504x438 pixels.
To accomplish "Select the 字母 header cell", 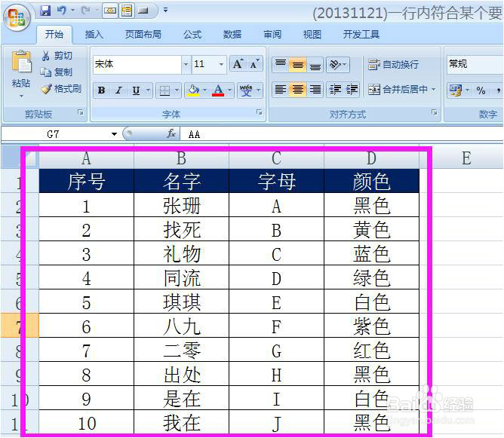I will point(276,181).
